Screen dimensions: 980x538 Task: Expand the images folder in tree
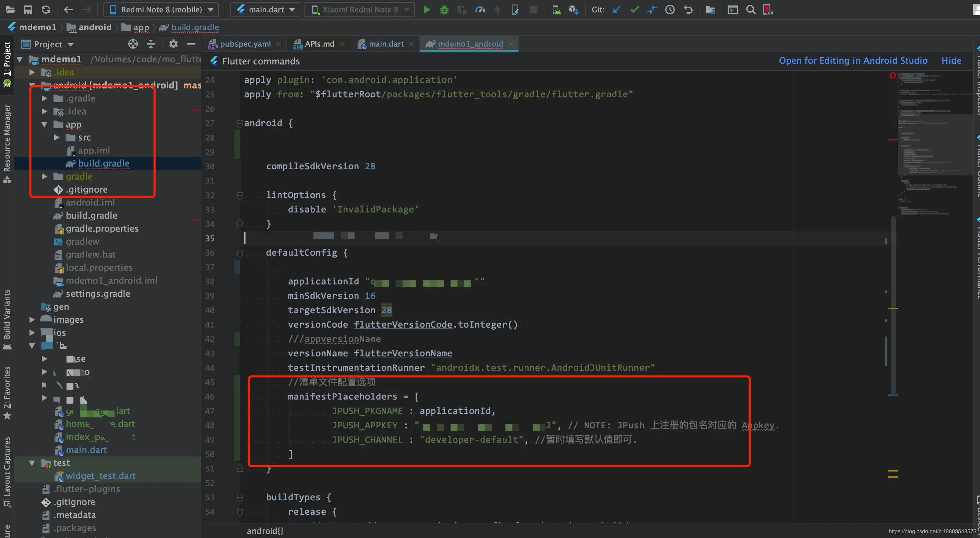point(32,320)
